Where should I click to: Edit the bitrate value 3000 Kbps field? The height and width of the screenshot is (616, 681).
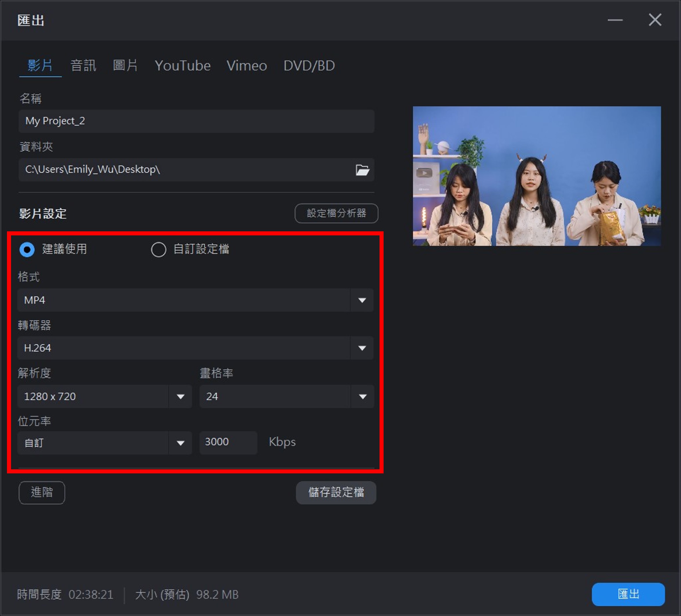click(x=228, y=442)
